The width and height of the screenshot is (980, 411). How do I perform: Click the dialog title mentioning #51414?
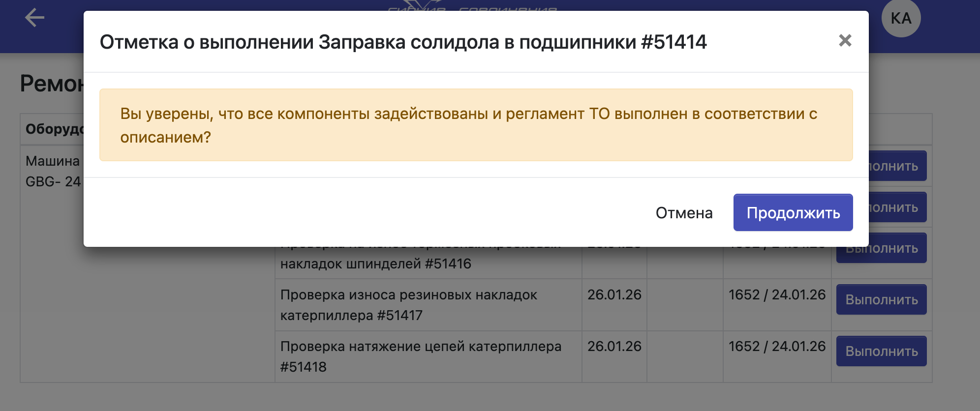click(403, 42)
